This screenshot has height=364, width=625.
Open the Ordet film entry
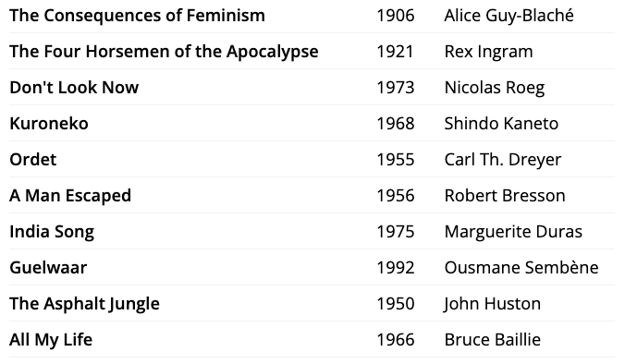pos(33,160)
